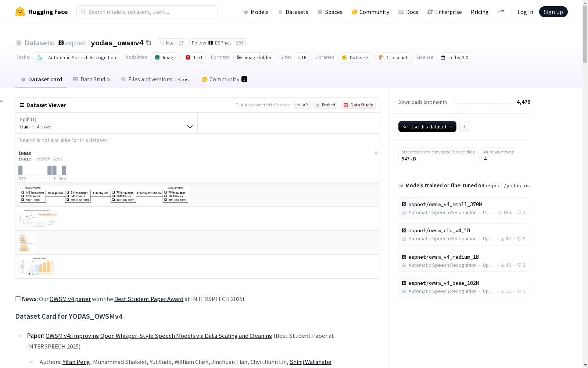The height and width of the screenshot is (368, 588).
Task: Select the Image modality tag
Action: pyautogui.click(x=165, y=57)
